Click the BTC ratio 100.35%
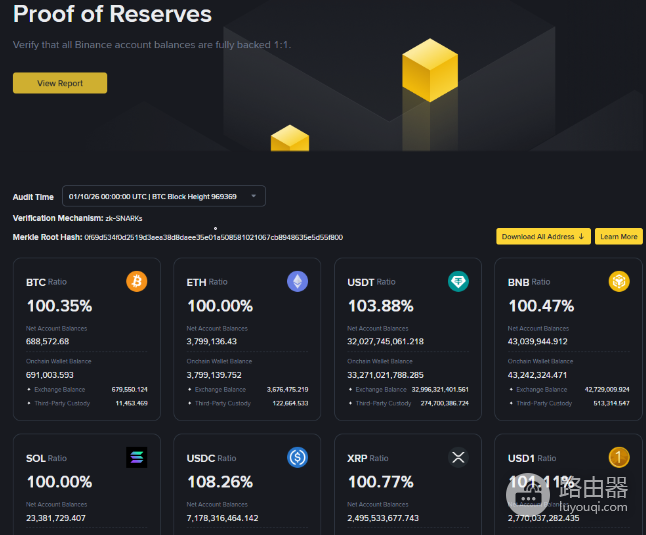Screen dimensions: 646x535 coord(60,306)
